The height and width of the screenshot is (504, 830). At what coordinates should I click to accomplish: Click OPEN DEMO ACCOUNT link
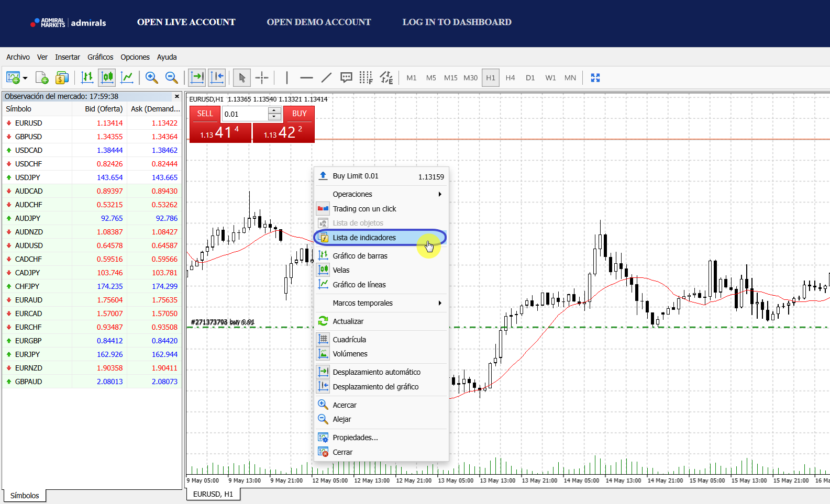coord(319,22)
